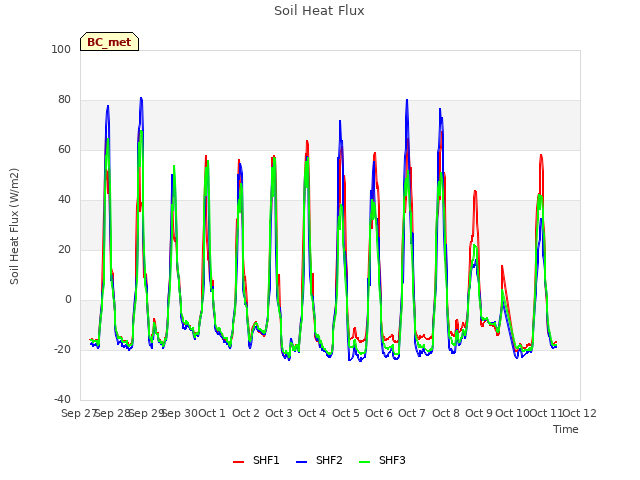Click the Oct 6 x-axis label

pos(379,413)
